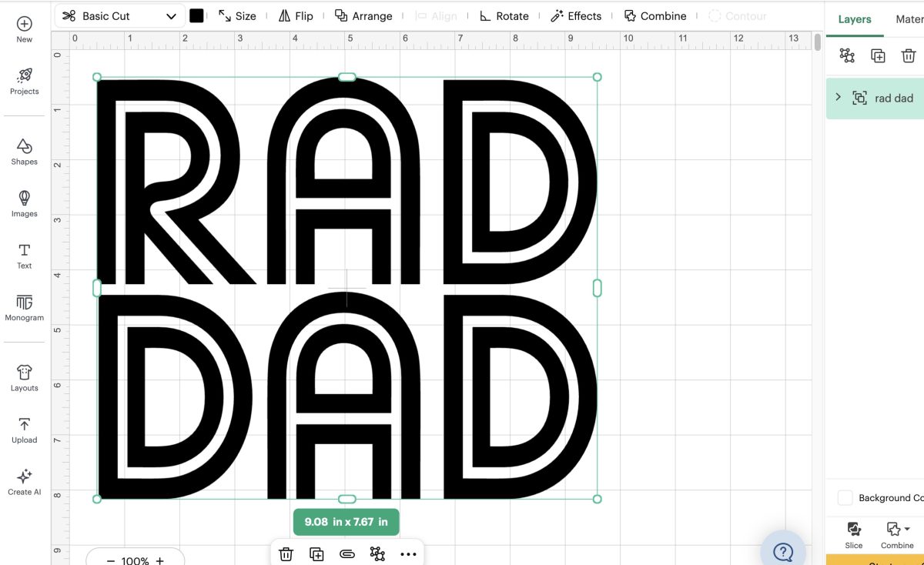The width and height of the screenshot is (924, 565).
Task: Open the Flip options
Action: coord(296,16)
